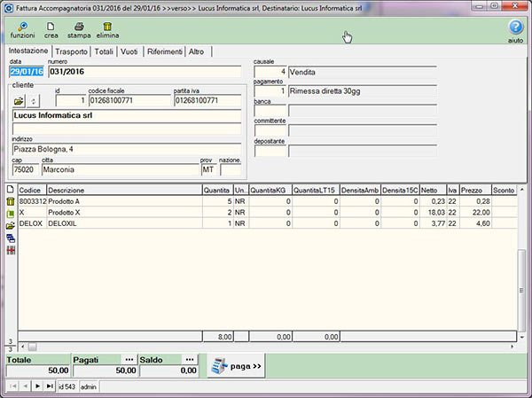Click the green sheet icon in row sidebar
532x398 pixels.
(x=11, y=214)
